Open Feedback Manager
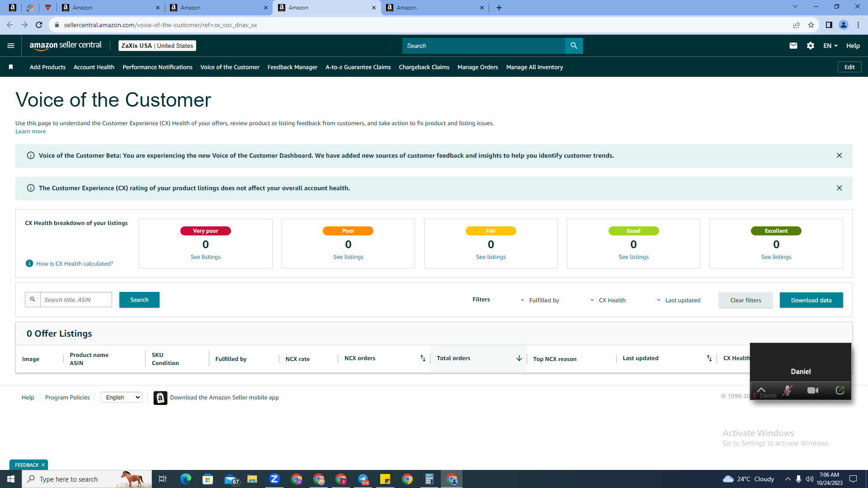Image resolution: width=868 pixels, height=488 pixels. point(292,67)
